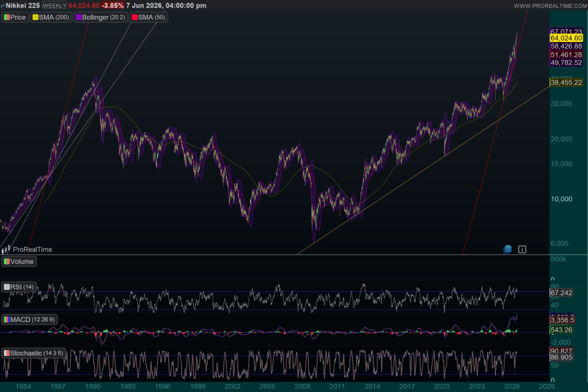The width and height of the screenshot is (588, 392).
Task: Click the 2020 year on time axis
Action: (442, 387)
